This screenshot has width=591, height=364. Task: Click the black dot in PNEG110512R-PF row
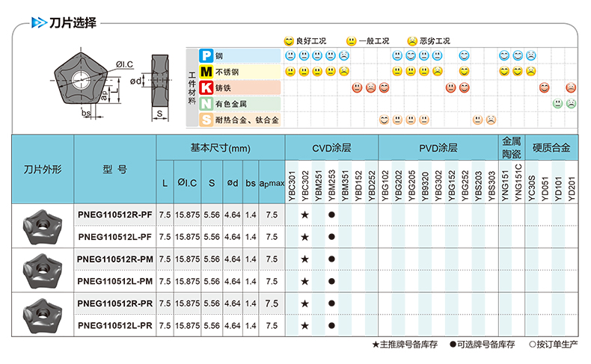click(x=331, y=215)
